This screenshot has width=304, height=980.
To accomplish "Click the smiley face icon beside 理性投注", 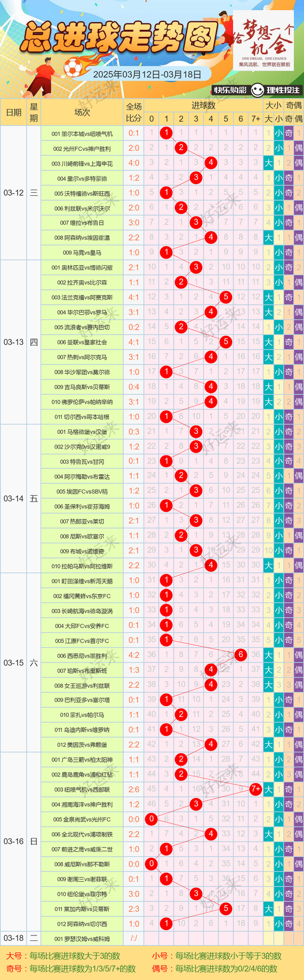I will [x=258, y=90].
